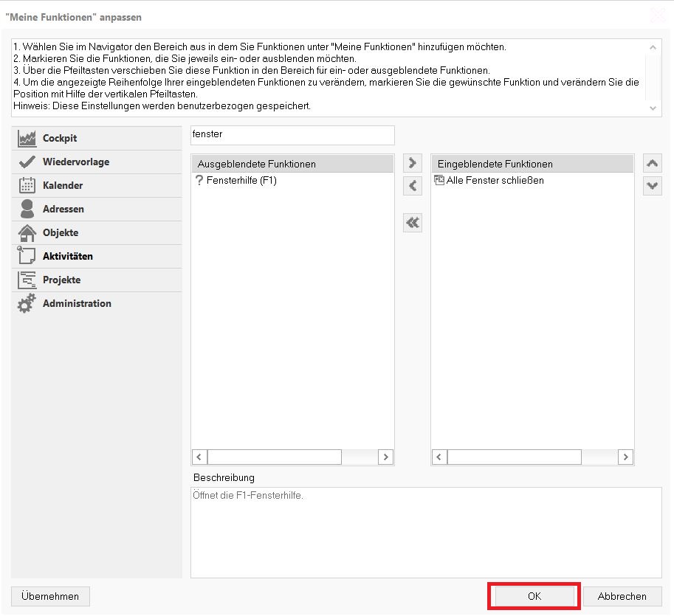
Task: Move selected function back to Ausgeblendete
Action: click(413, 186)
